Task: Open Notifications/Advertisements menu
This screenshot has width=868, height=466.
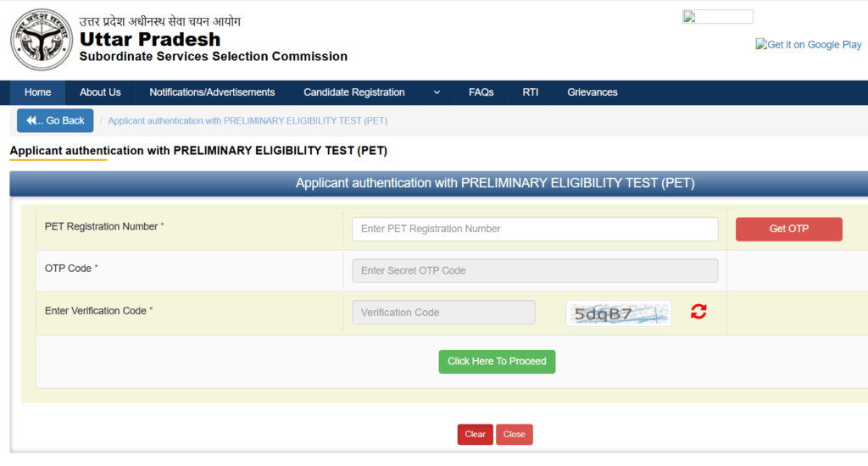Action: [x=212, y=92]
